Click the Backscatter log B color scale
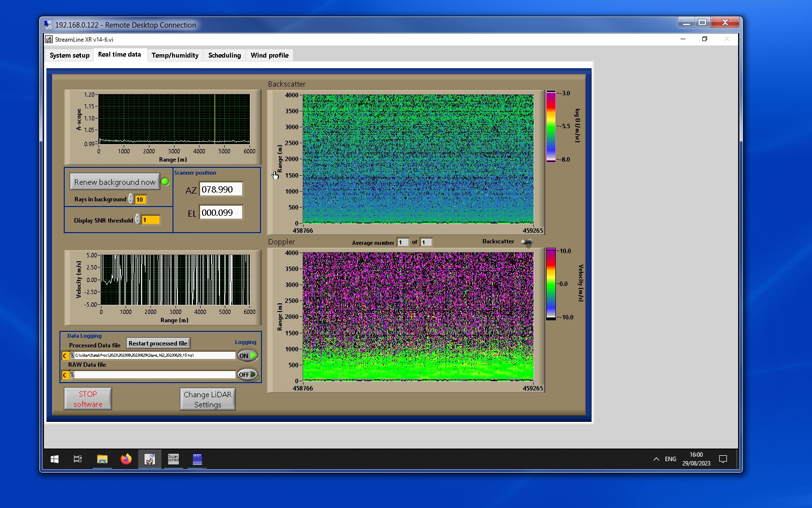 coord(551,126)
